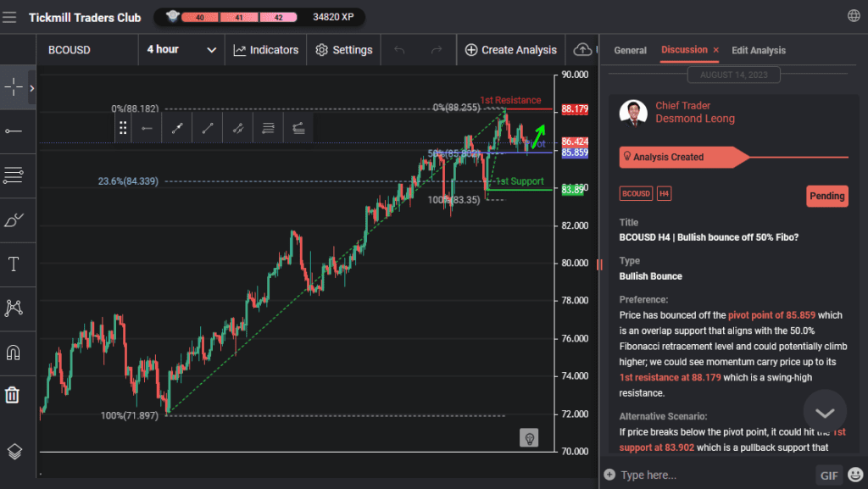Click the undo arrow

tap(399, 50)
